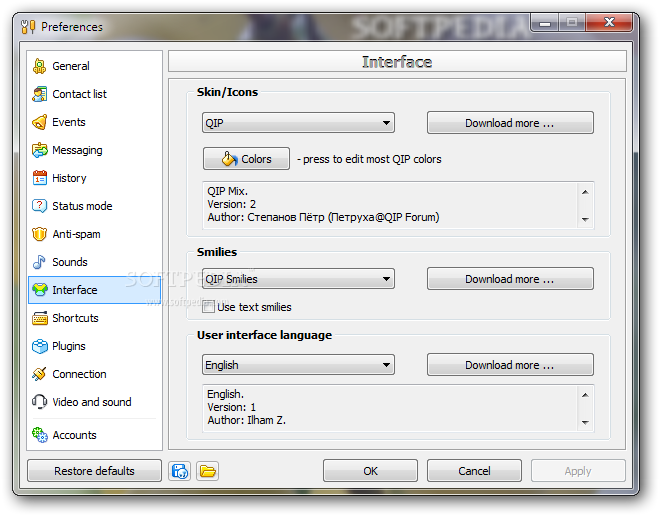Enable Use text smilies checkbox
Image resolution: width=660 pixels, height=516 pixels.
208,307
